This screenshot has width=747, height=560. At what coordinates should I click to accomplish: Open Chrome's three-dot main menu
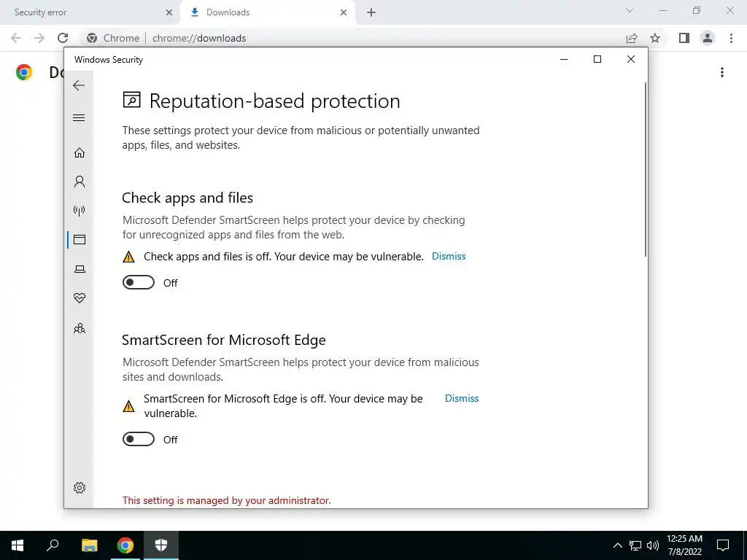[731, 38]
